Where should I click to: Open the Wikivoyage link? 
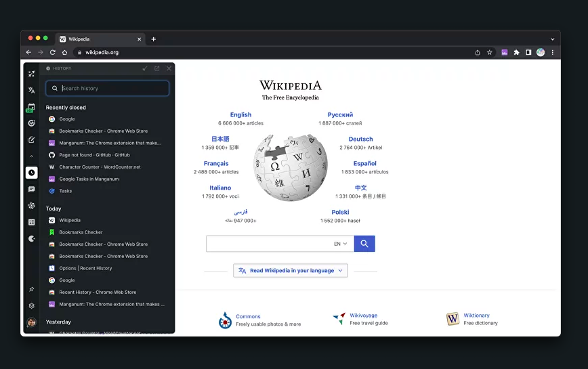[x=363, y=316]
